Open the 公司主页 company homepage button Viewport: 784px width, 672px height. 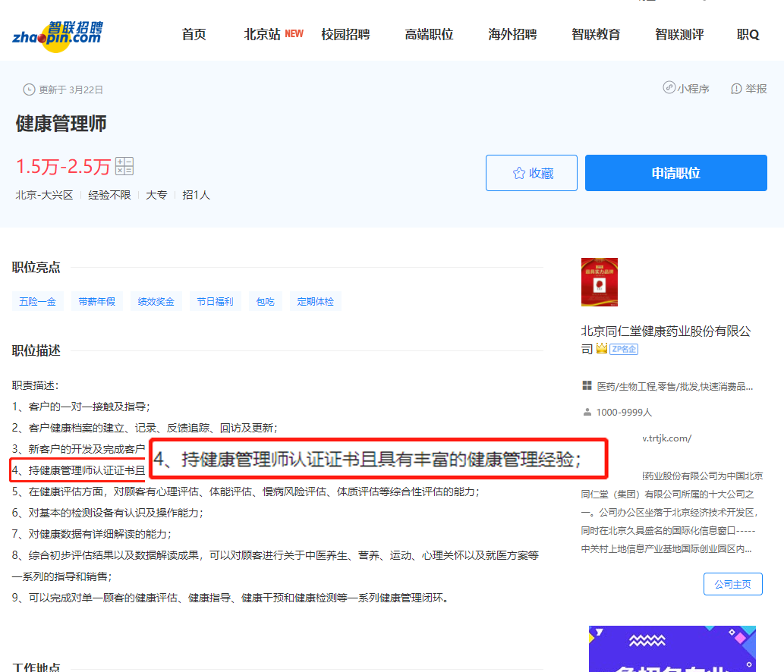732,584
